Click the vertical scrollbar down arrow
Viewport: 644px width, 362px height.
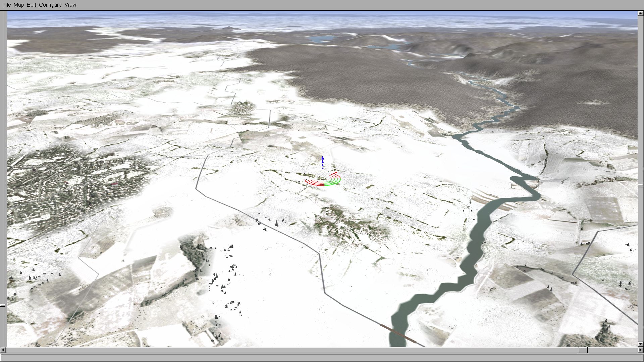[640, 344]
